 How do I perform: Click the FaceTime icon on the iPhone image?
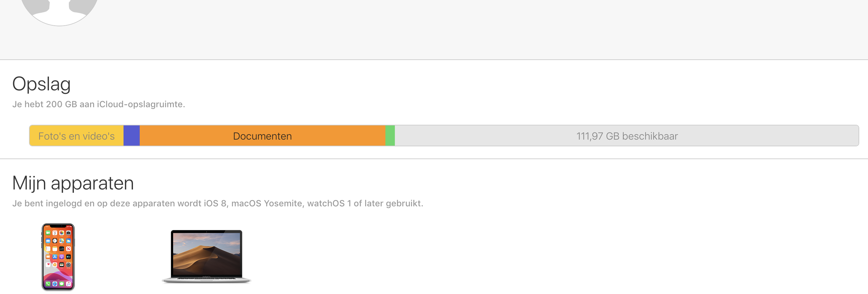coord(48,233)
